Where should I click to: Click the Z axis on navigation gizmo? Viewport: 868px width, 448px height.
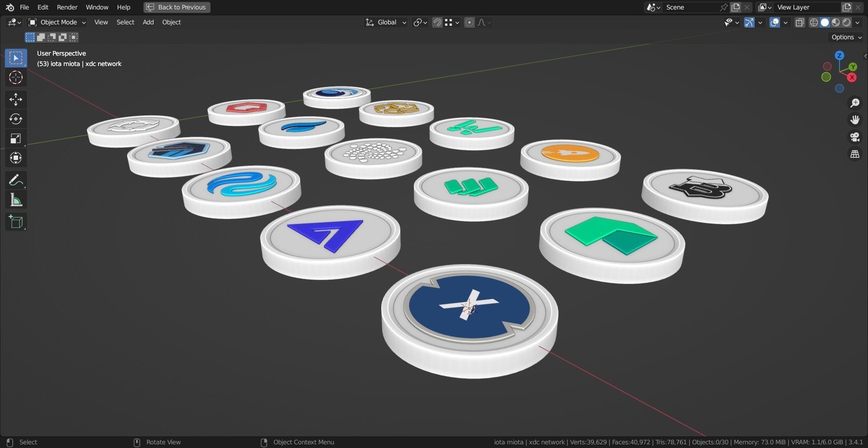(x=840, y=56)
